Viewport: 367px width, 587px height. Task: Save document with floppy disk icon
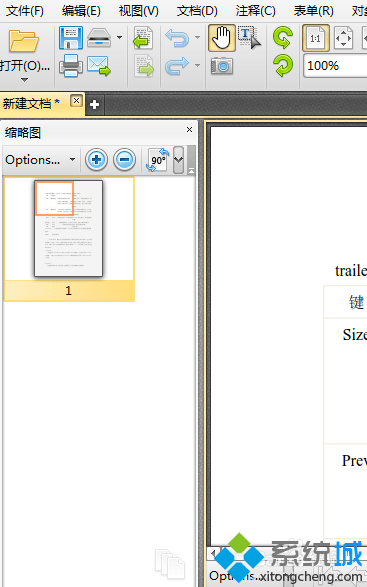pos(71,37)
